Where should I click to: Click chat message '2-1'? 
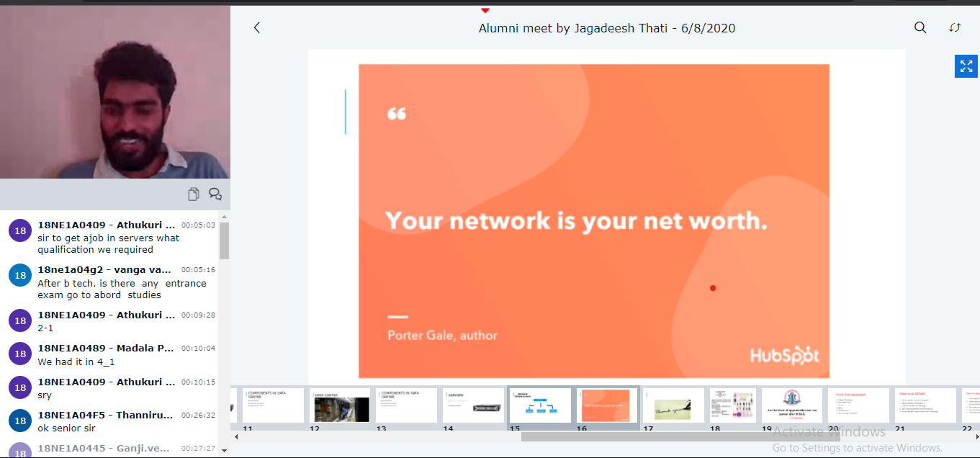45,328
